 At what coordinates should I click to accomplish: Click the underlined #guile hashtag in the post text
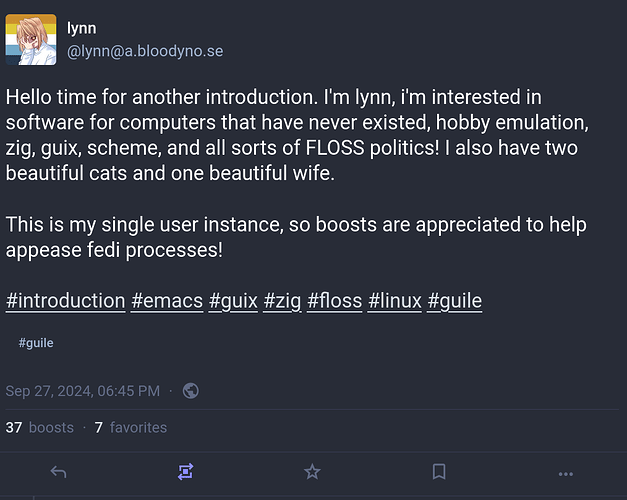[454, 300]
